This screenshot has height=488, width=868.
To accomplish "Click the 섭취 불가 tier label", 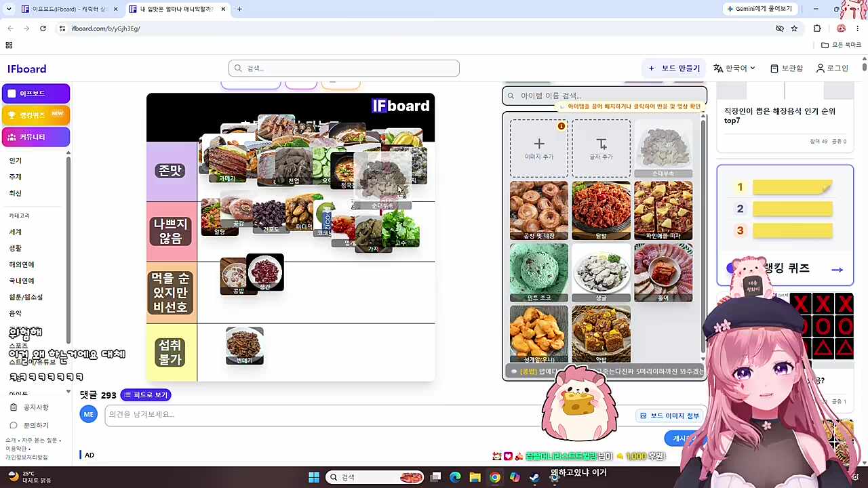I will pos(171,352).
